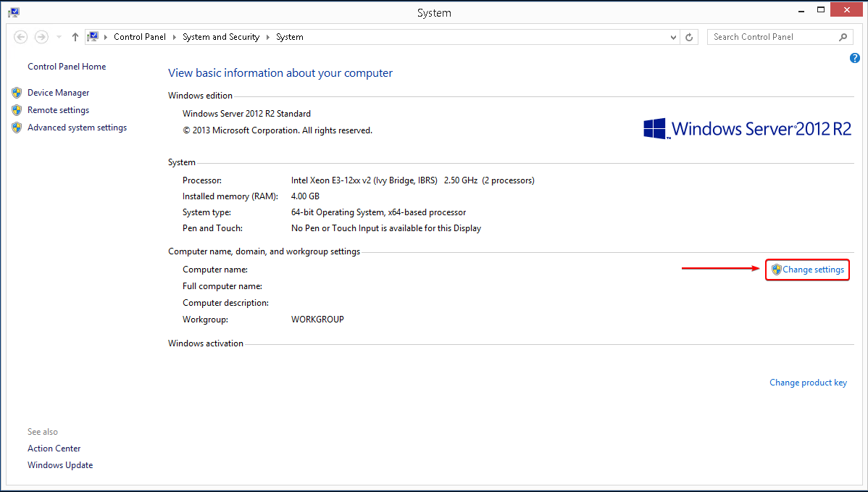Click the refresh icon in address bar
Image resolution: width=868 pixels, height=492 pixels.
688,36
